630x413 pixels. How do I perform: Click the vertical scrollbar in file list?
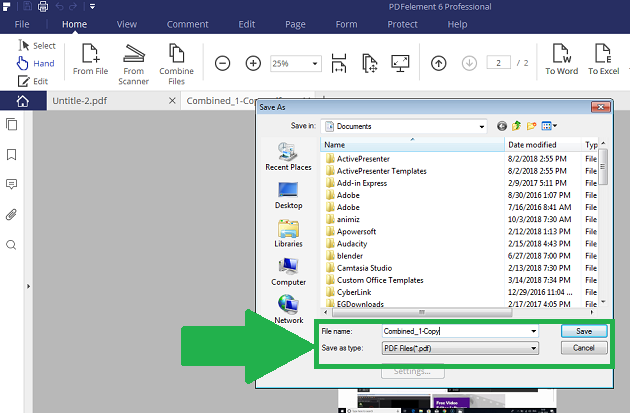click(x=603, y=167)
